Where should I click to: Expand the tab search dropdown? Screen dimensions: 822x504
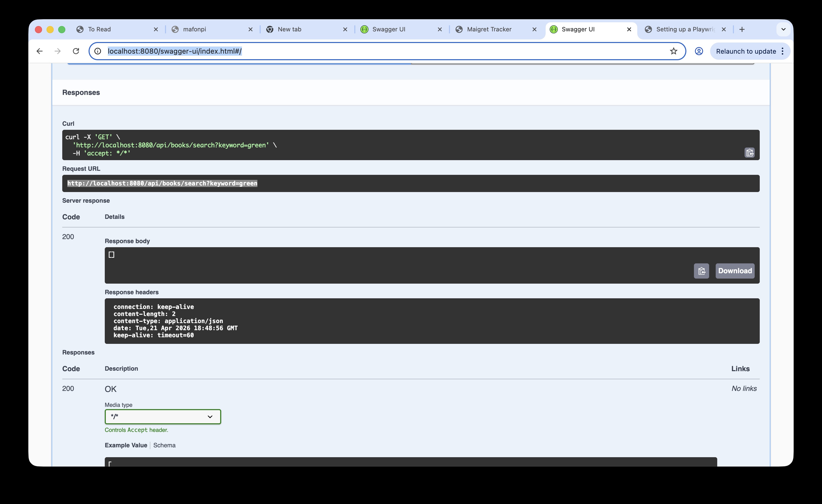coord(783,29)
